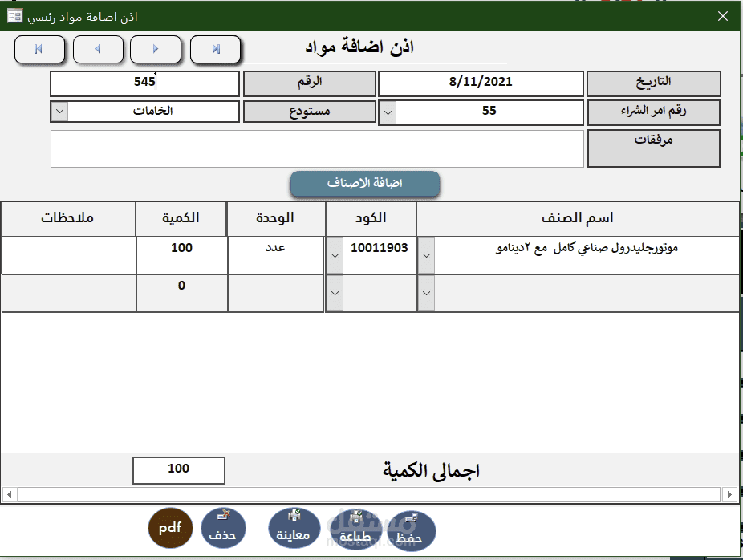Go to the last record
The height and width of the screenshot is (560, 743).
216,49
